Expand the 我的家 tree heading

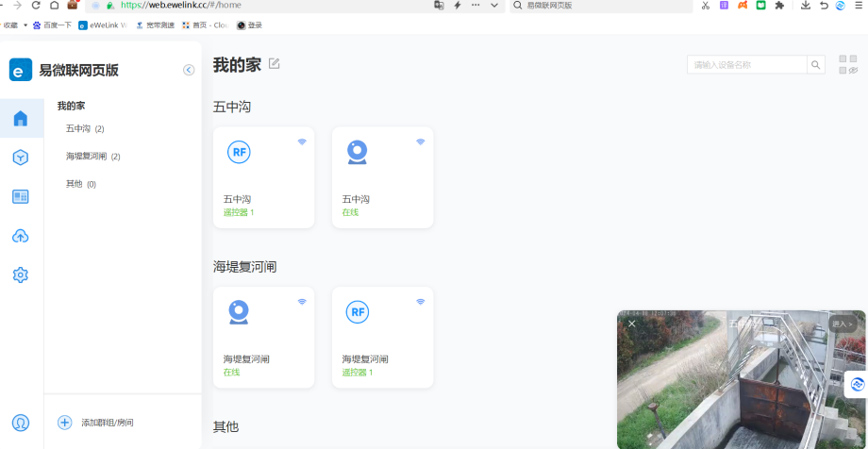(x=71, y=106)
